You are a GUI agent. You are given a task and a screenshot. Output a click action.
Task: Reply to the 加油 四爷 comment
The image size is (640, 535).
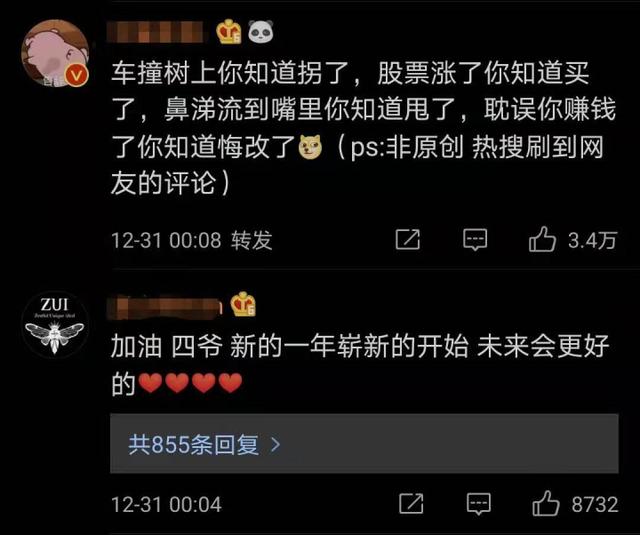coord(478,504)
